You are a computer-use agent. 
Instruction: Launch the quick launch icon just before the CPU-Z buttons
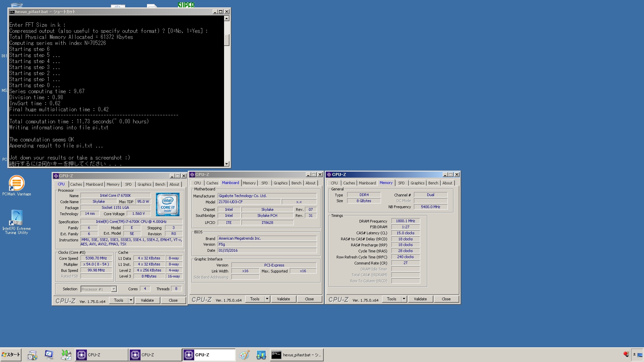click(66, 355)
